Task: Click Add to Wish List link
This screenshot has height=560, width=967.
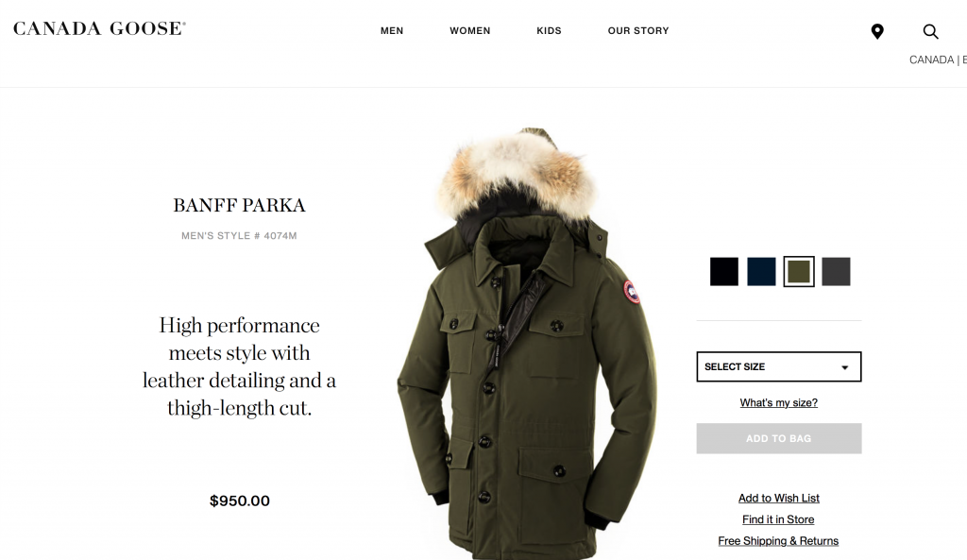Action: tap(779, 498)
